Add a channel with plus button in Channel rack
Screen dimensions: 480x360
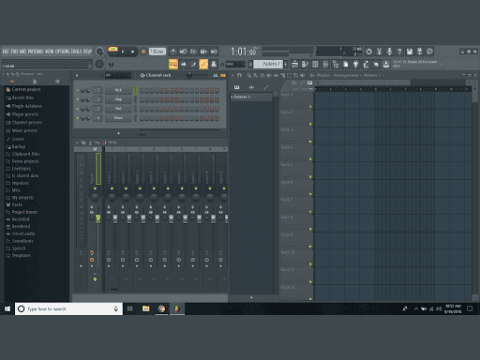tap(118, 133)
